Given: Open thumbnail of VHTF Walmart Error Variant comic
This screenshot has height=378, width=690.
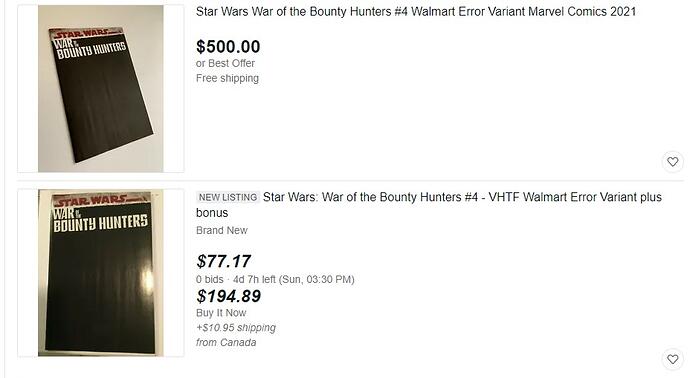Looking at the screenshot, I should tap(101, 273).
